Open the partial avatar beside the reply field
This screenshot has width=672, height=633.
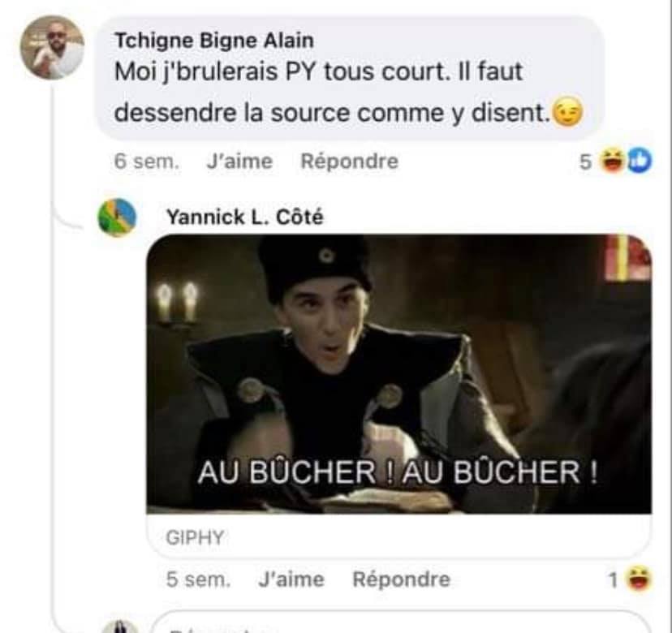[120, 627]
